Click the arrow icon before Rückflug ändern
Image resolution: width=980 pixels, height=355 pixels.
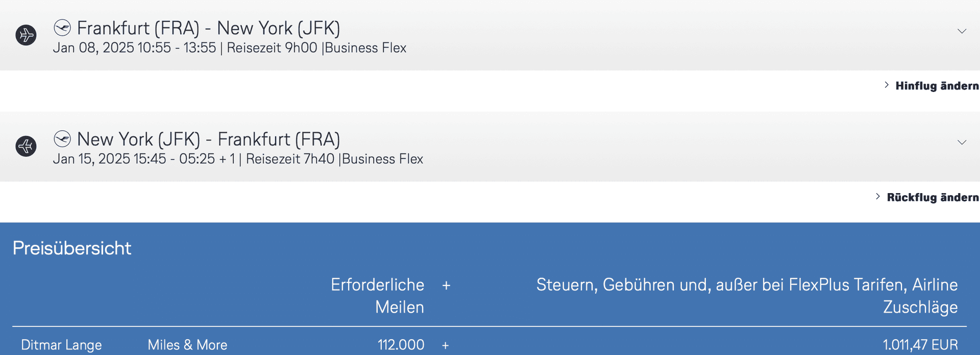coord(878,197)
